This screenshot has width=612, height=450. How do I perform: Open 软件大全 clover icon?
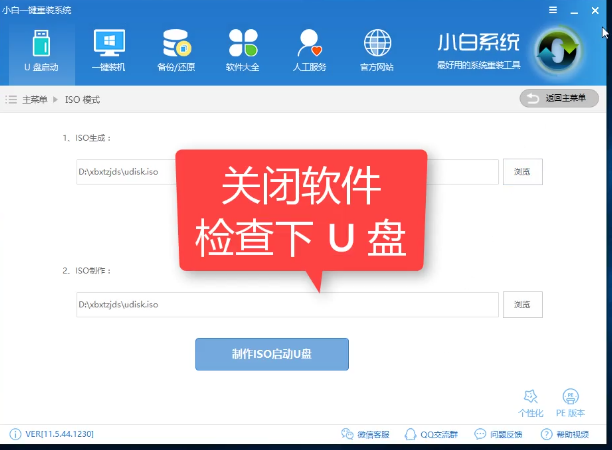pos(243,50)
